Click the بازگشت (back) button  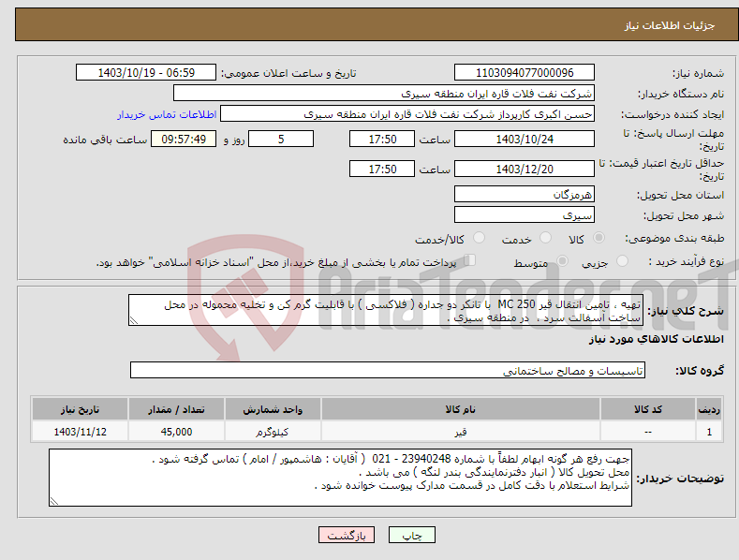point(347,535)
